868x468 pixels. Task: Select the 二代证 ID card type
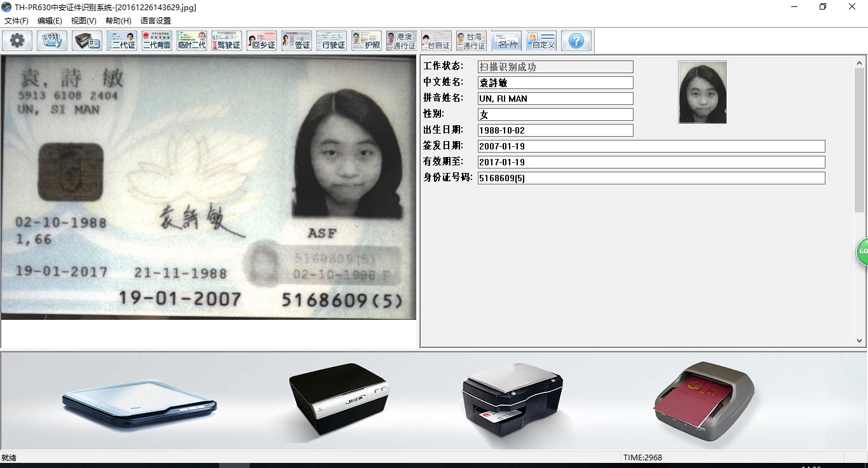coord(122,41)
